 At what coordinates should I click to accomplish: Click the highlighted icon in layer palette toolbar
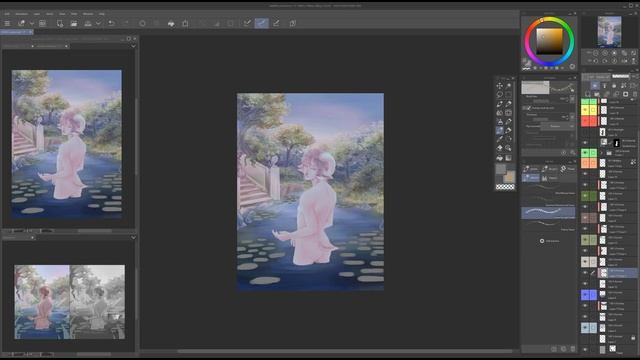[595, 86]
